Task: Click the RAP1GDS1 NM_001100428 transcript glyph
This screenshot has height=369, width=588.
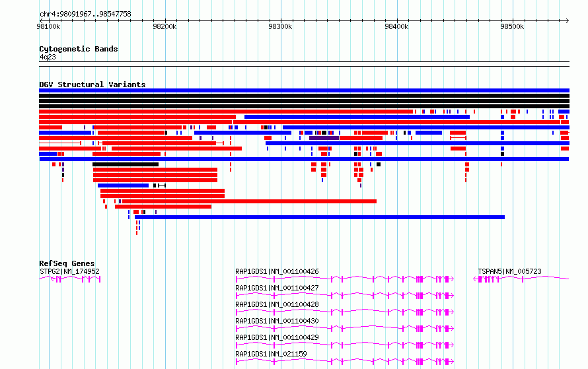Action: click(x=345, y=312)
